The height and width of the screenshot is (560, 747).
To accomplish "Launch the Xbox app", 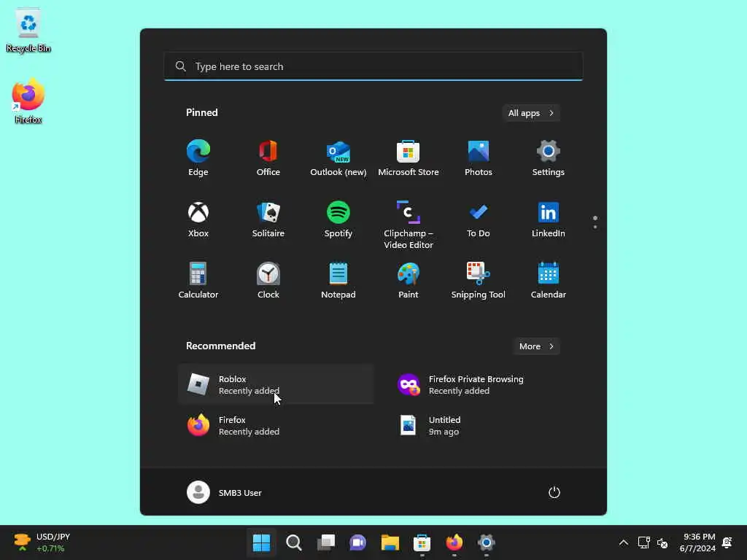I will click(198, 219).
